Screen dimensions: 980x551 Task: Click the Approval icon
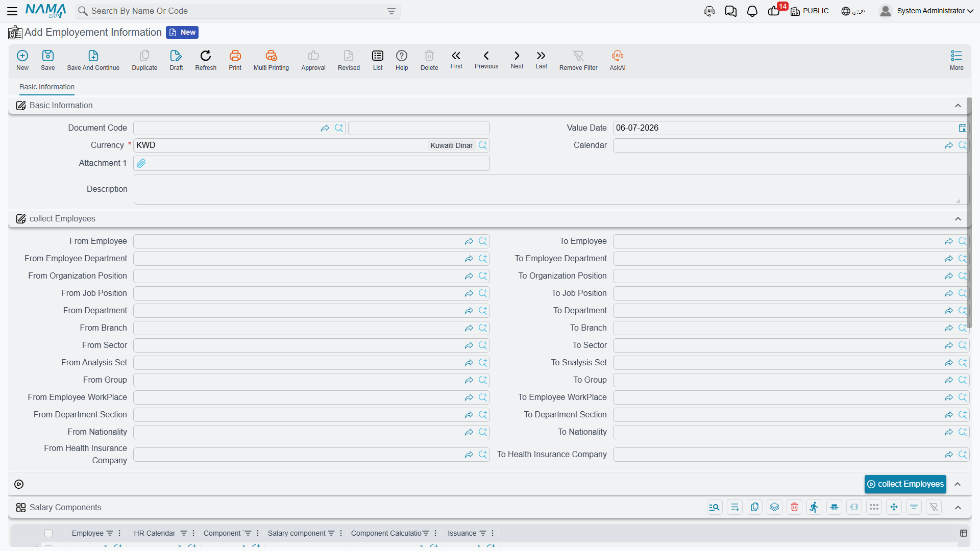313,60
